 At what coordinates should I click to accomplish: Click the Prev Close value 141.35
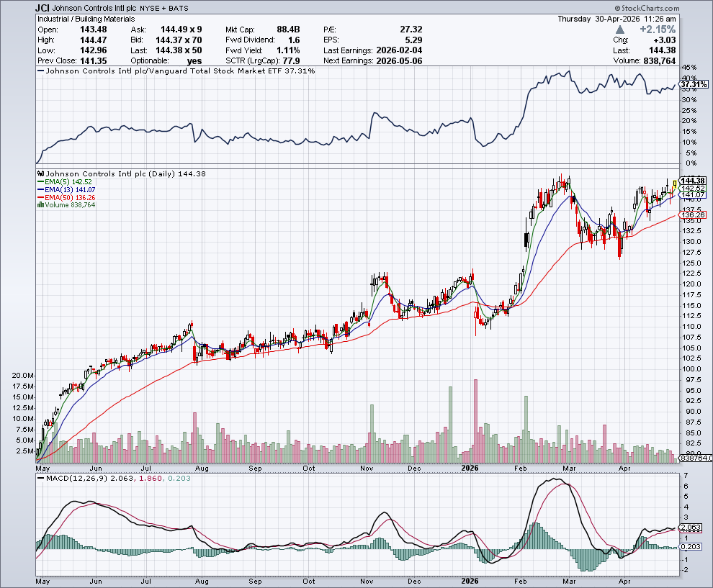[93, 61]
